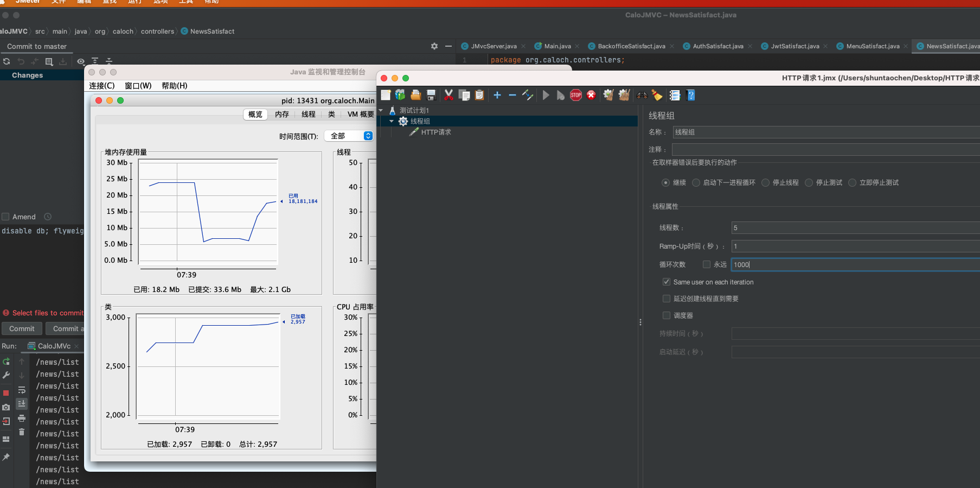Click the 线程数 input field

coord(855,227)
